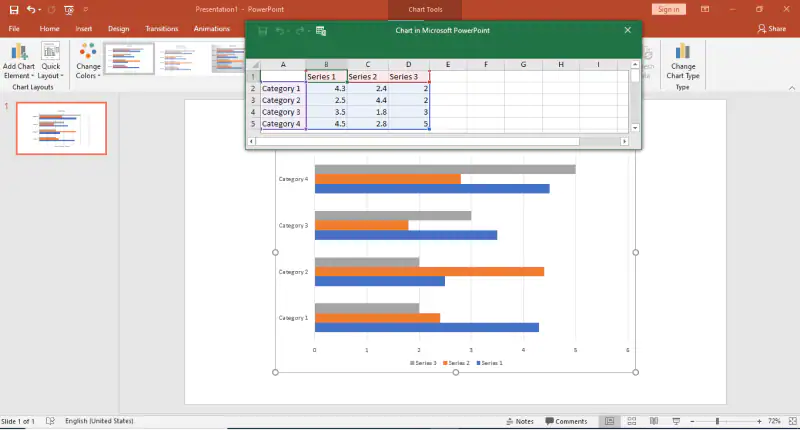800x430 pixels.
Task: Start slideshow from beginning quick access icon
Action: pyautogui.click(x=69, y=10)
